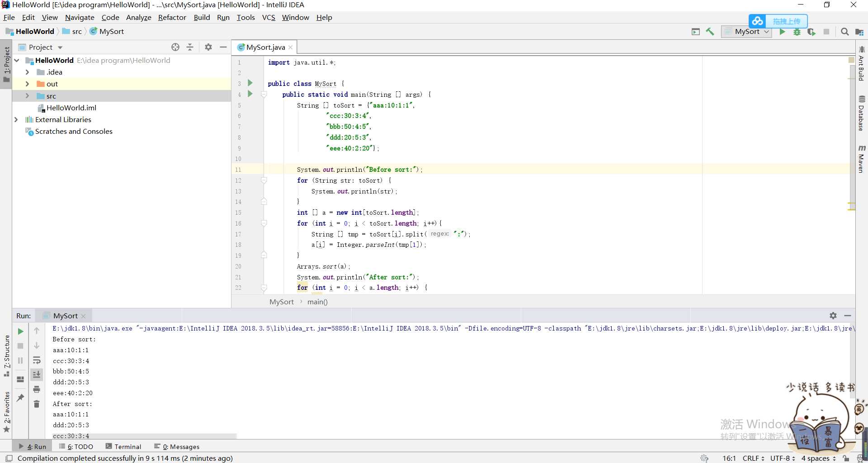Click the run gutter arrow beside main method
Screen dimensions: 868x463
pyautogui.click(x=250, y=94)
